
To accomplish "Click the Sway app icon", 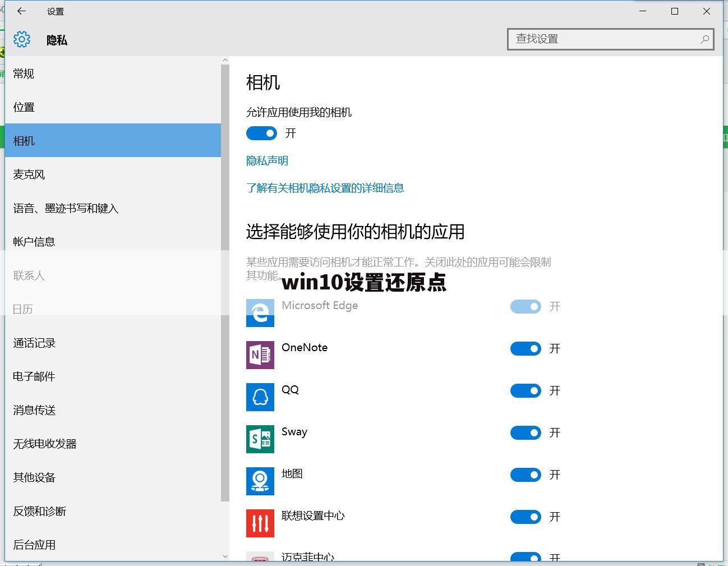I will pyautogui.click(x=260, y=439).
